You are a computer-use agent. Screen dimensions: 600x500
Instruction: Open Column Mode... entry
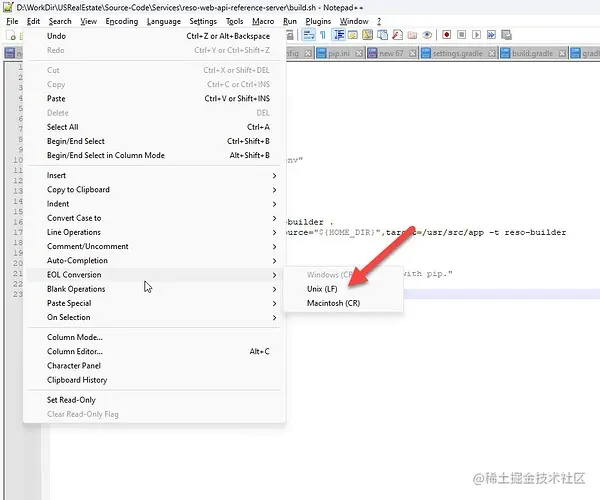click(155, 337)
